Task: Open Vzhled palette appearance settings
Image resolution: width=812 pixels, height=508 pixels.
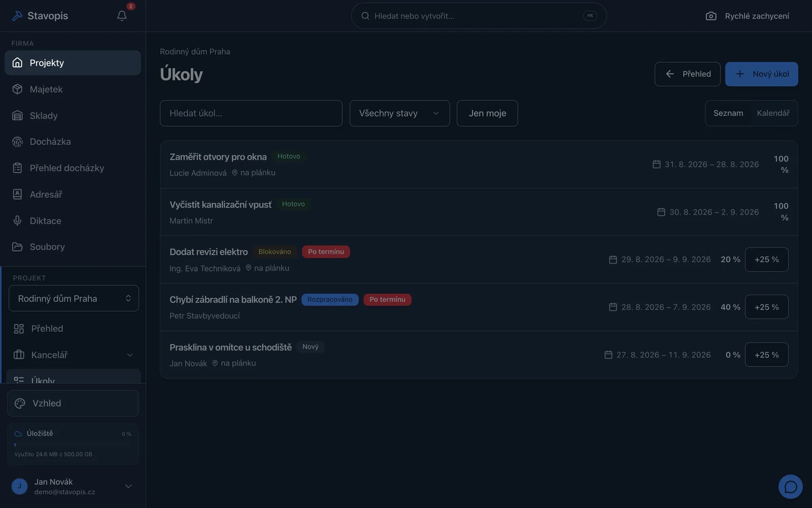Action: click(73, 403)
